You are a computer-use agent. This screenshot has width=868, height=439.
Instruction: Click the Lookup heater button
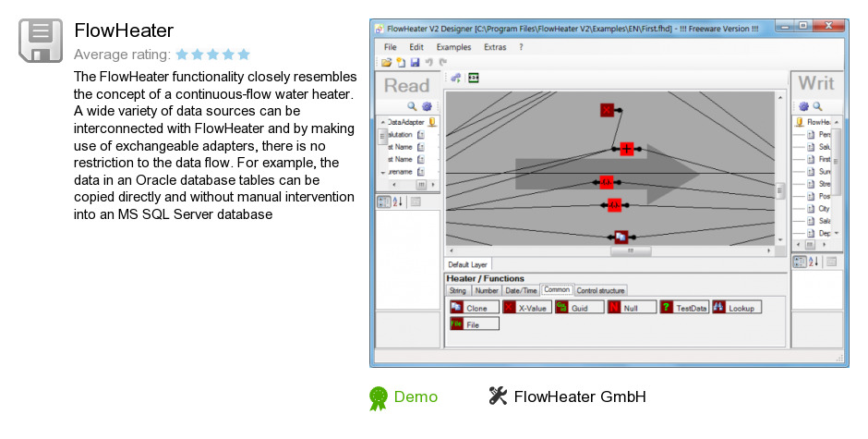click(737, 308)
